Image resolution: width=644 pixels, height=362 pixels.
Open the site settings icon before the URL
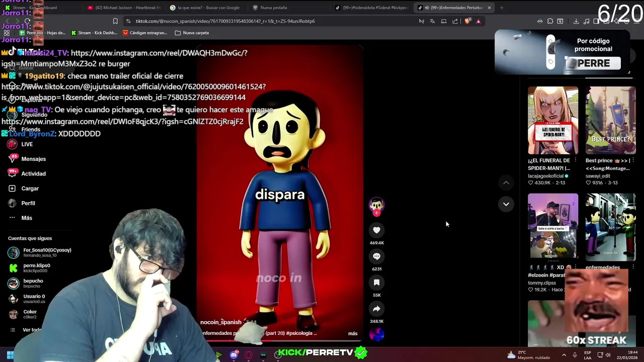[128, 21]
